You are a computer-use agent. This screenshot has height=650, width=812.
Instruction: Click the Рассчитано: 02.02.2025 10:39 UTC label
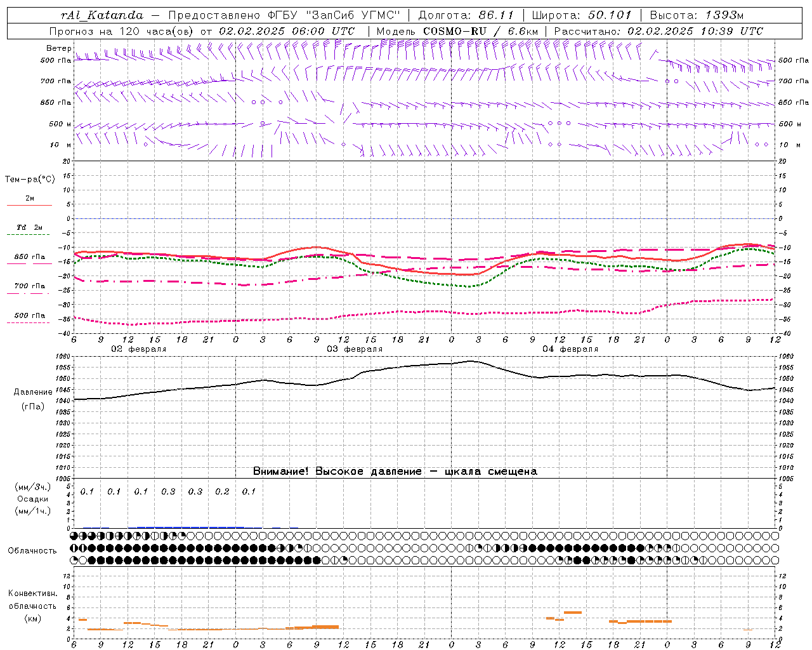(x=659, y=31)
